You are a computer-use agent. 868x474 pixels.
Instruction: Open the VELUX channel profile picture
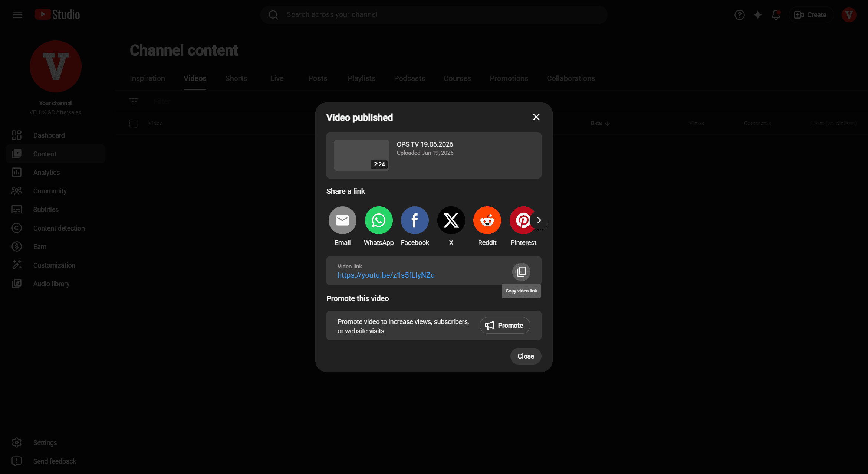(56, 66)
